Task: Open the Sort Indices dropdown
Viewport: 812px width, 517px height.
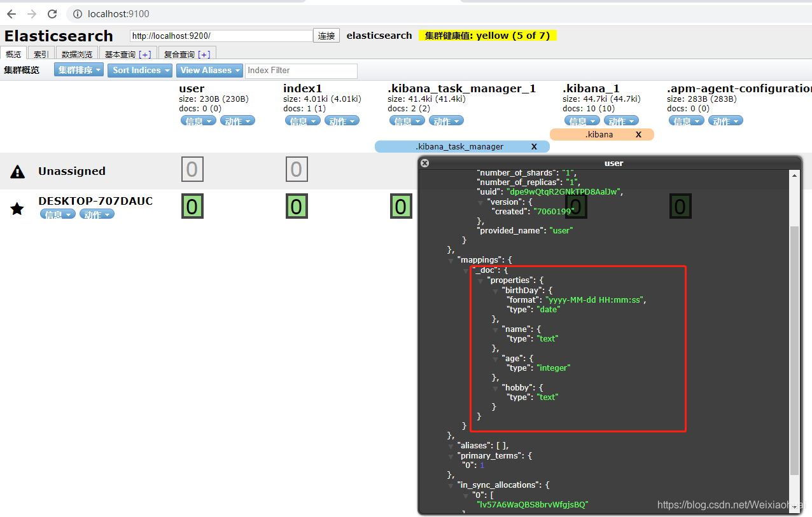Action: [x=139, y=70]
